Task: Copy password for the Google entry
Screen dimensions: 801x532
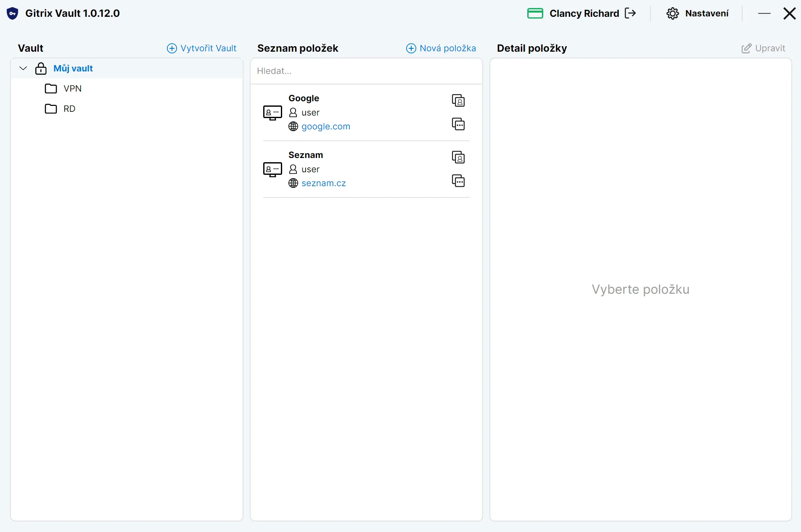Action: [458, 124]
